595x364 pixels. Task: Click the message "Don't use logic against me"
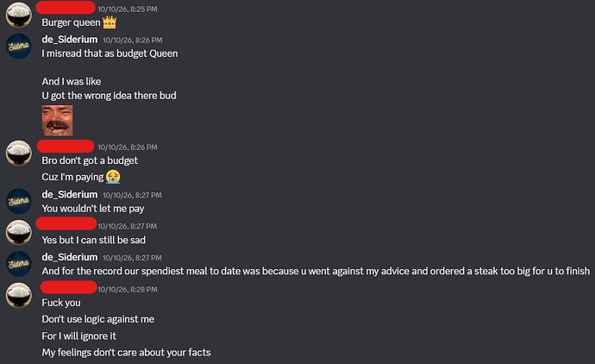98,319
